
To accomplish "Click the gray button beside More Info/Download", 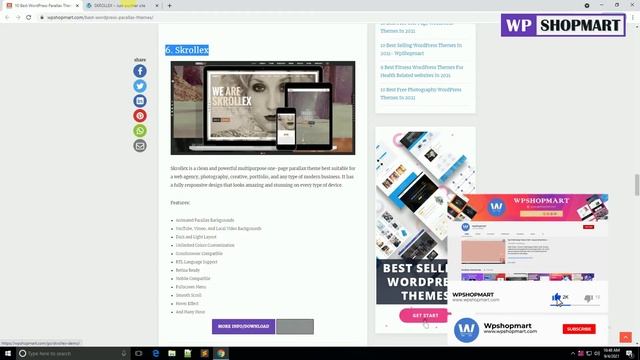I will 295,327.
